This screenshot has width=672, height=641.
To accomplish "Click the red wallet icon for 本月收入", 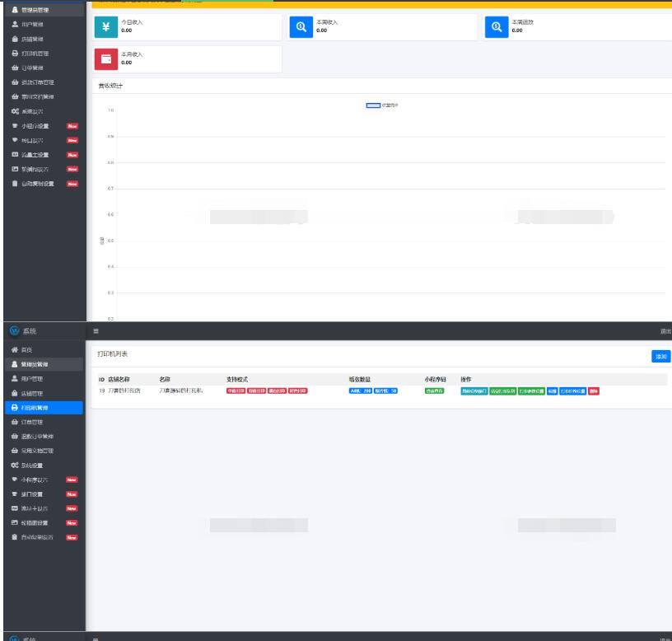I will (105, 58).
